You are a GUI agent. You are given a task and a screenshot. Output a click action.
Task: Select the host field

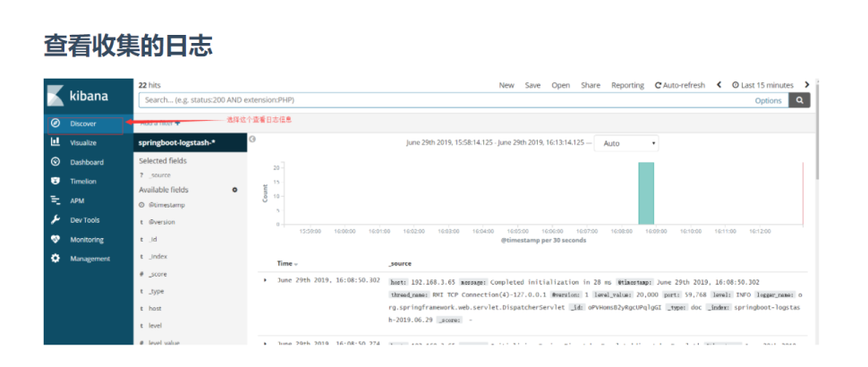155,308
